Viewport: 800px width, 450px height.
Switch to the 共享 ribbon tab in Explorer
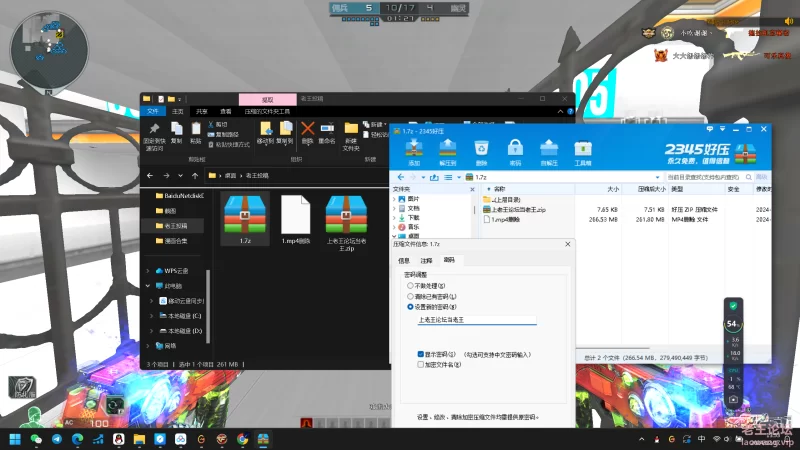click(x=202, y=111)
